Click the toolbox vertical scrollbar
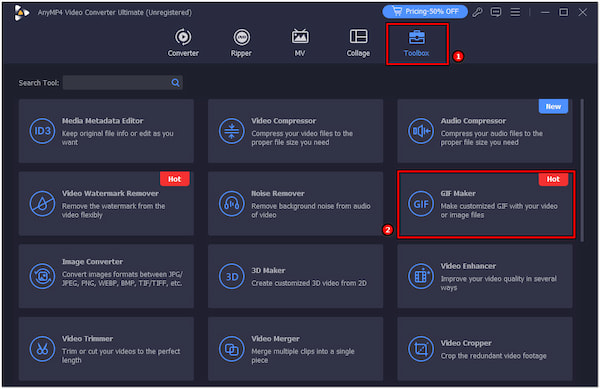Viewport: 600px width, 389px height. pyautogui.click(x=582, y=170)
